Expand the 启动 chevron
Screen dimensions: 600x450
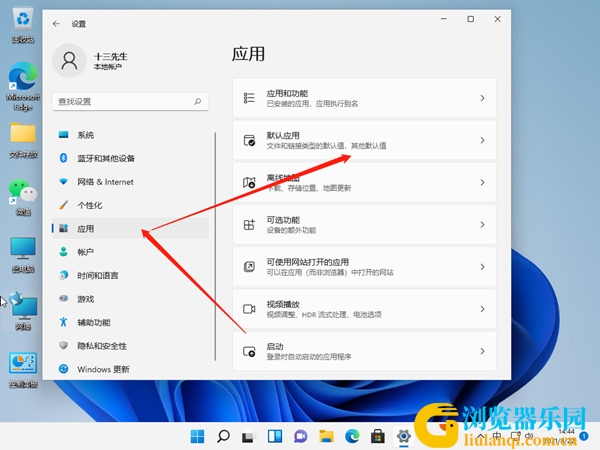(482, 351)
